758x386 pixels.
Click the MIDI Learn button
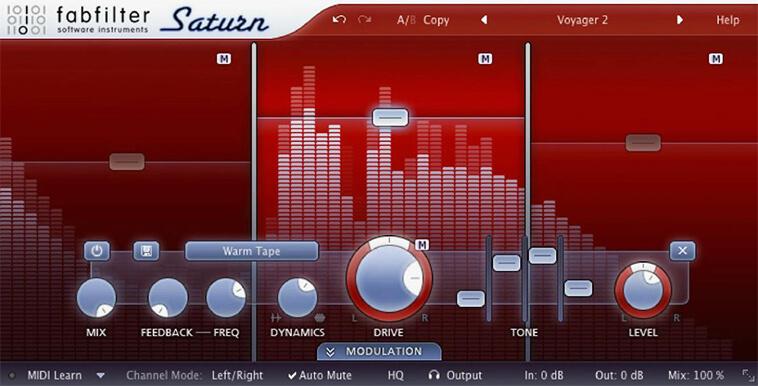pyautogui.click(x=54, y=375)
